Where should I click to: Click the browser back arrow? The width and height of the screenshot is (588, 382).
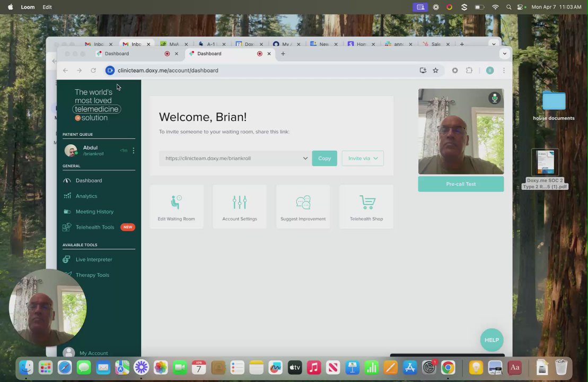(x=66, y=71)
